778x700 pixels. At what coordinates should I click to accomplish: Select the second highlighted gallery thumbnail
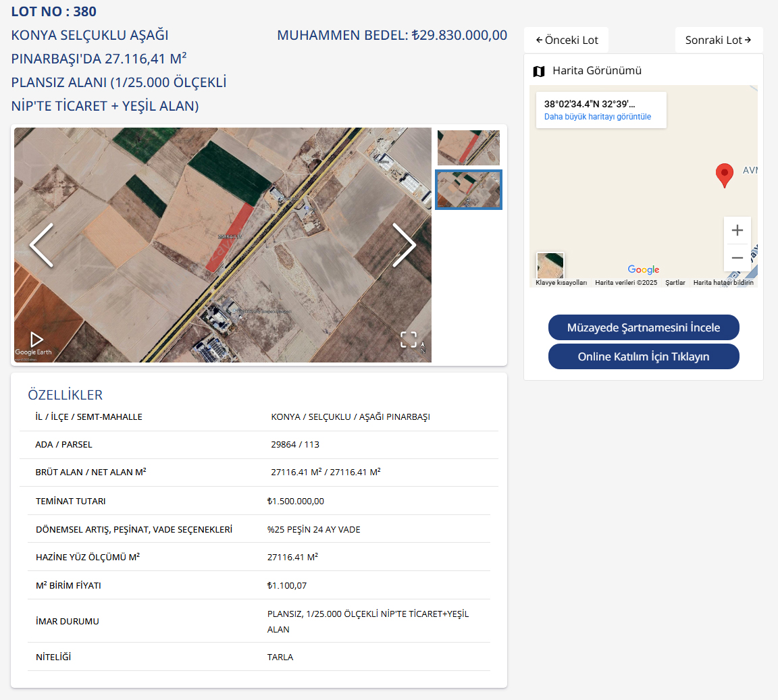pos(469,190)
